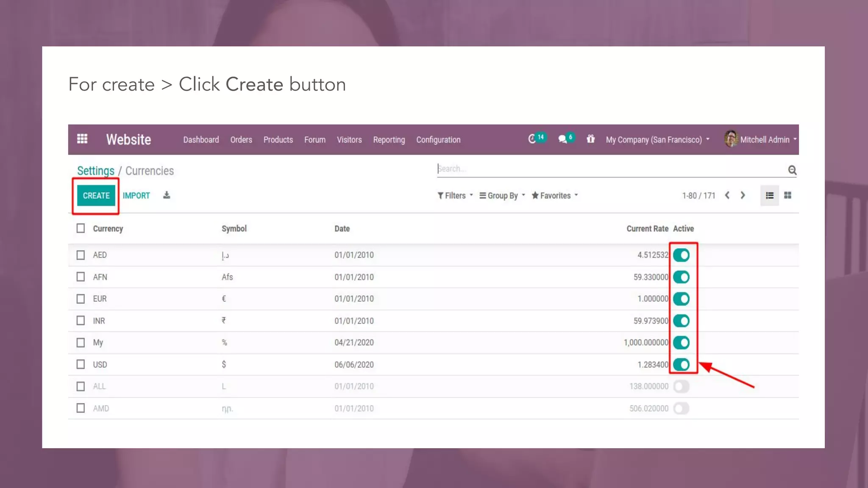Image resolution: width=868 pixels, height=488 pixels.
Task: Switch to list view
Action: click(x=770, y=195)
